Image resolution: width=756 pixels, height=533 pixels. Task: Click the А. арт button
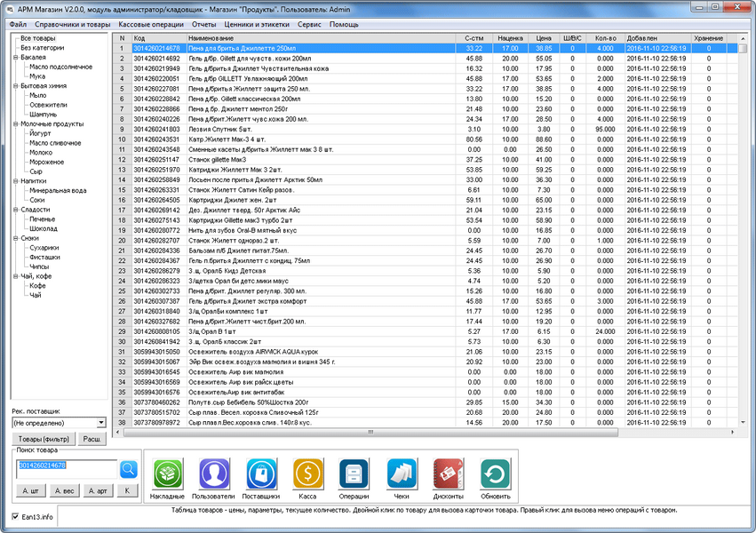click(x=98, y=490)
